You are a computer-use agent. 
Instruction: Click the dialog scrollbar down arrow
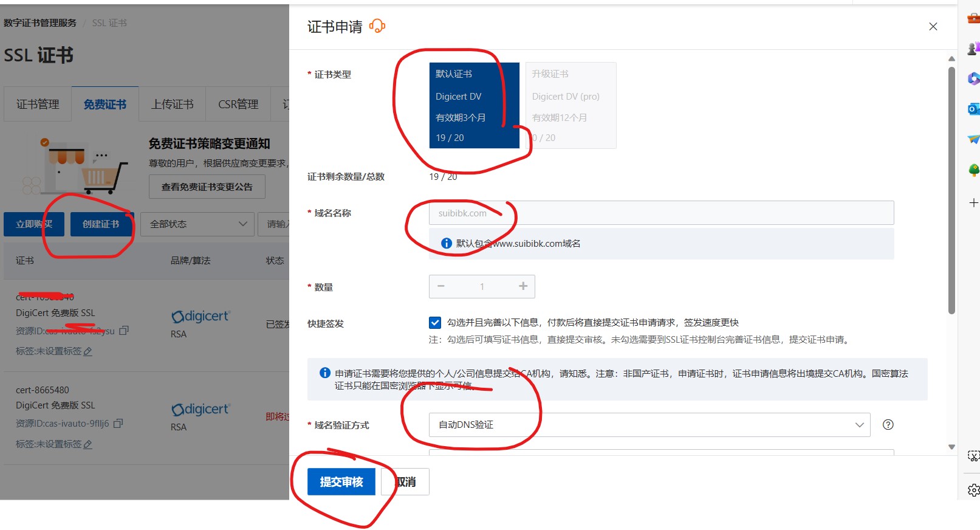click(x=951, y=447)
